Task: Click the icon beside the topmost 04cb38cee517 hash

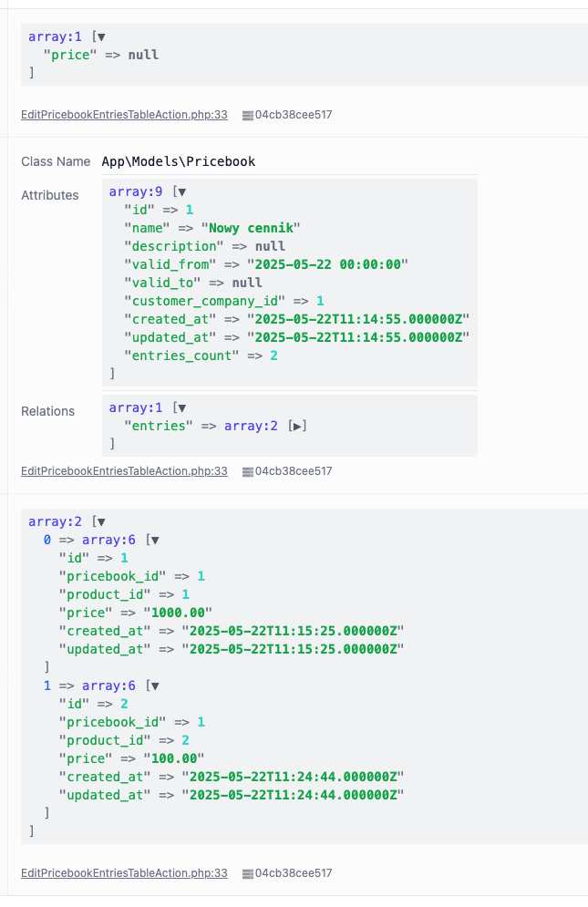Action: click(247, 116)
